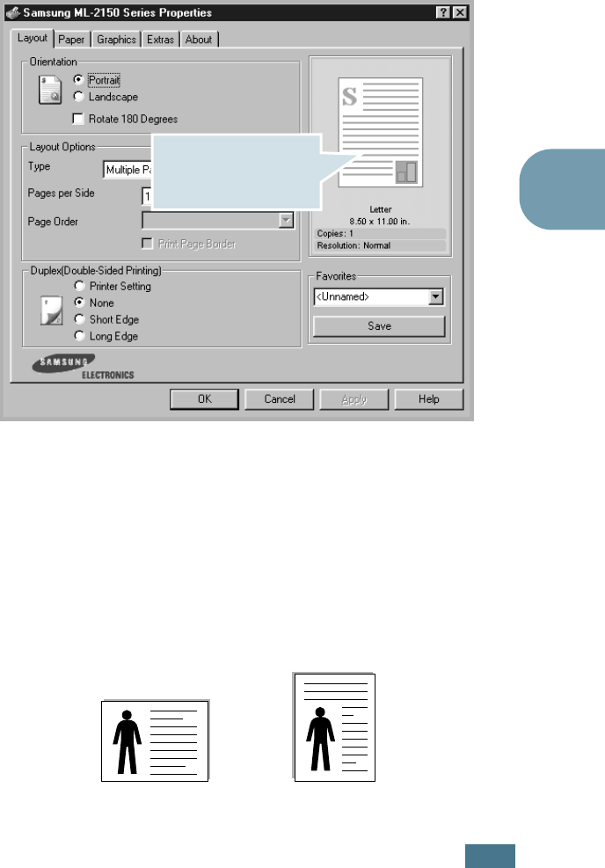Image resolution: width=605 pixels, height=868 pixels.
Task: Expand the Page Order dropdown arrow
Action: click(286, 221)
